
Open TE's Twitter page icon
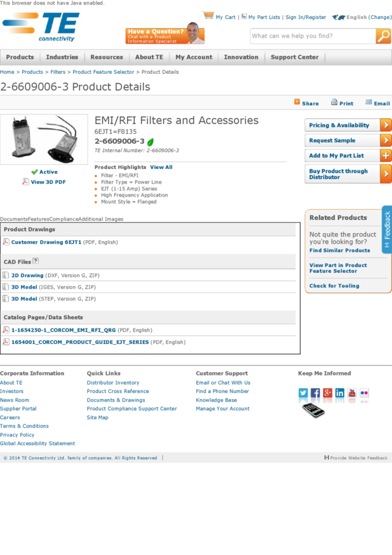pyautogui.click(x=303, y=393)
